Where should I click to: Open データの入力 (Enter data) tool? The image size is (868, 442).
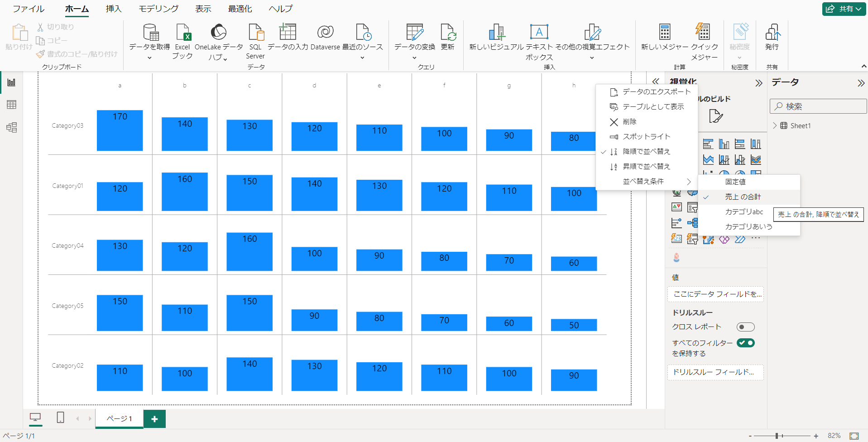pyautogui.click(x=288, y=33)
